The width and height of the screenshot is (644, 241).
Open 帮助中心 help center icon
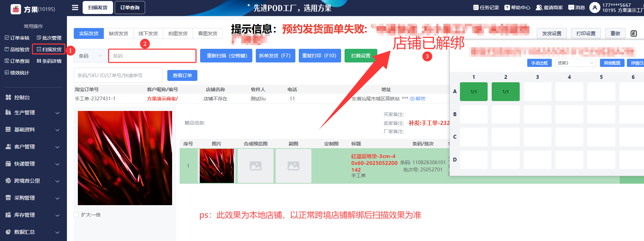pos(507,8)
